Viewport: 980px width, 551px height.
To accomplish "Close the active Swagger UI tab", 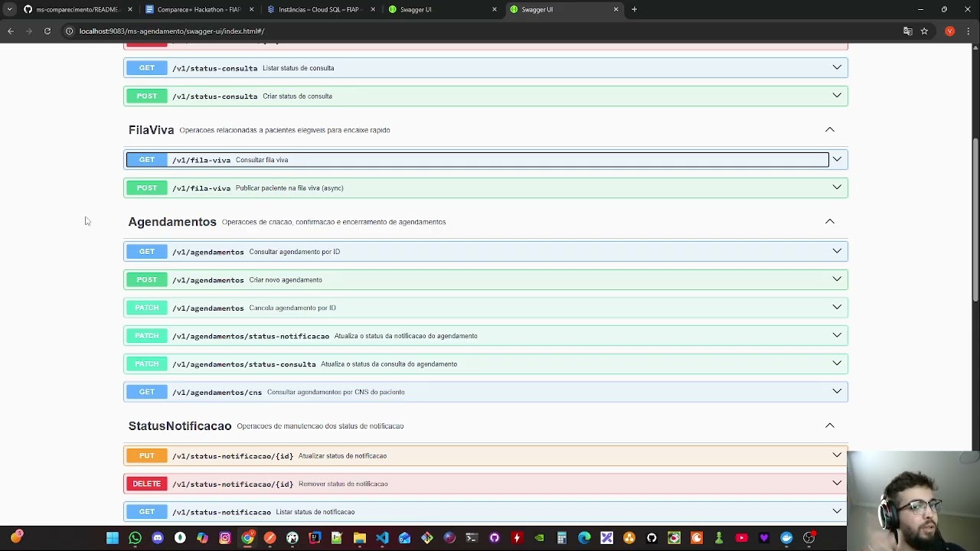I will (616, 9).
